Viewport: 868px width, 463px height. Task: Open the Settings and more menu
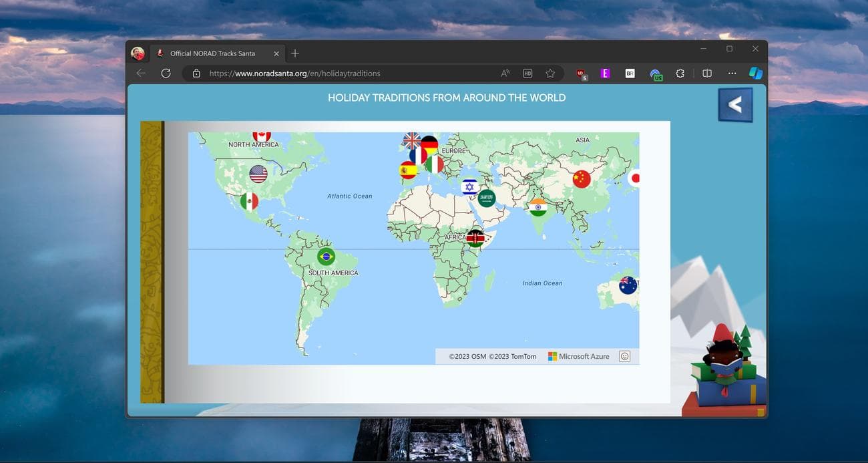point(732,73)
